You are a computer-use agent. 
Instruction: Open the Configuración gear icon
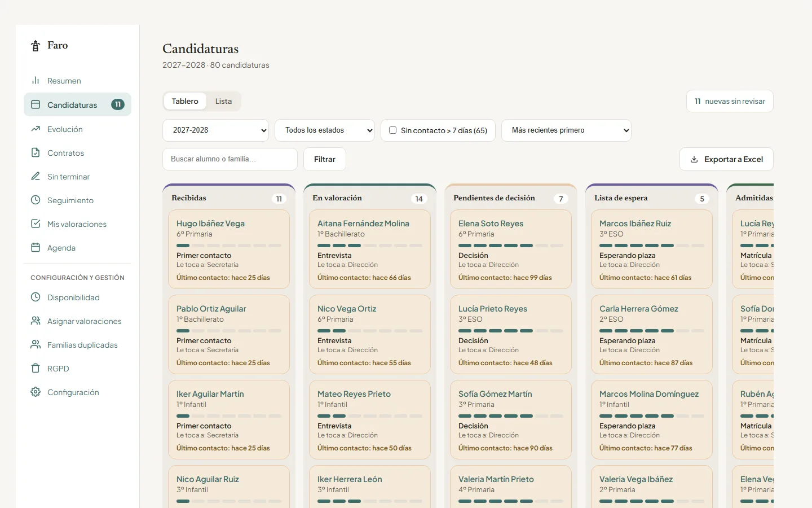coord(36,392)
